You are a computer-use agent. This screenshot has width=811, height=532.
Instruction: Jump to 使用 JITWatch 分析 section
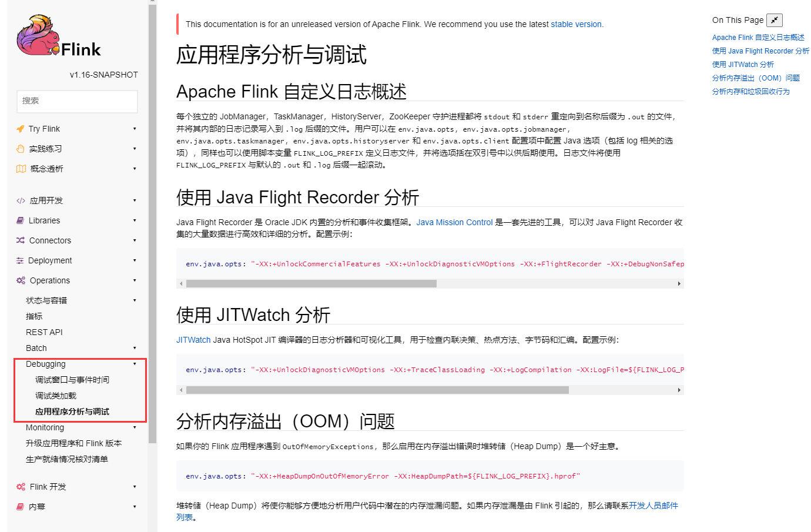pyautogui.click(x=743, y=64)
